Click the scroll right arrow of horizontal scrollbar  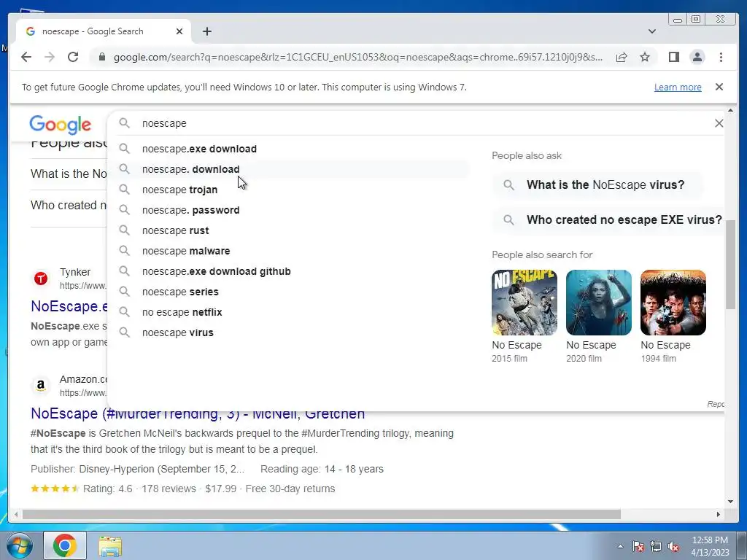tap(719, 514)
